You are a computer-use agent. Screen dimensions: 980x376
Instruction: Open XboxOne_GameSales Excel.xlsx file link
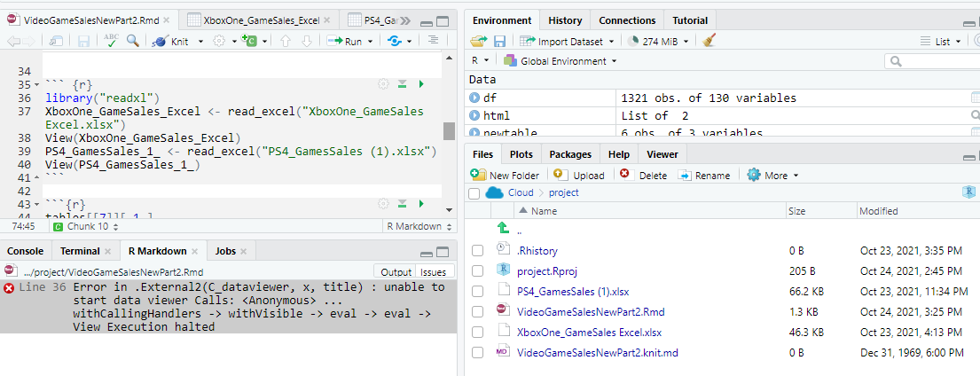pyautogui.click(x=590, y=332)
